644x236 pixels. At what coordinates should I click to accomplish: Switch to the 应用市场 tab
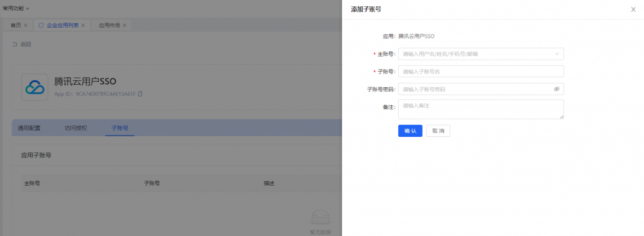(109, 25)
